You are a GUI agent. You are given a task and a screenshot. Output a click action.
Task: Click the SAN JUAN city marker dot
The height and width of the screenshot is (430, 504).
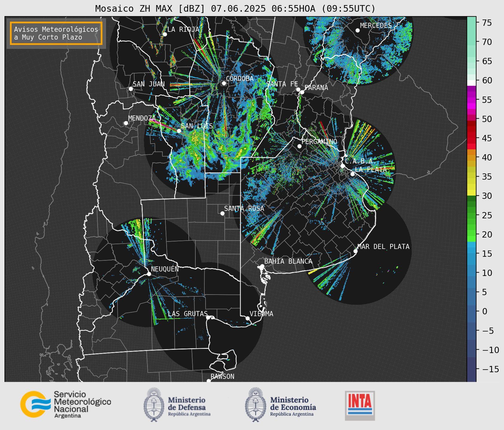coord(131,89)
